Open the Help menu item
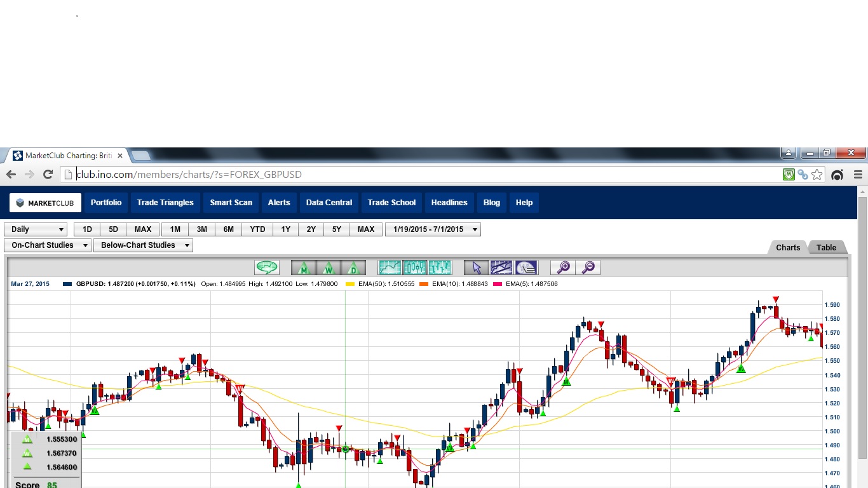Image resolution: width=868 pixels, height=488 pixels. coord(524,203)
